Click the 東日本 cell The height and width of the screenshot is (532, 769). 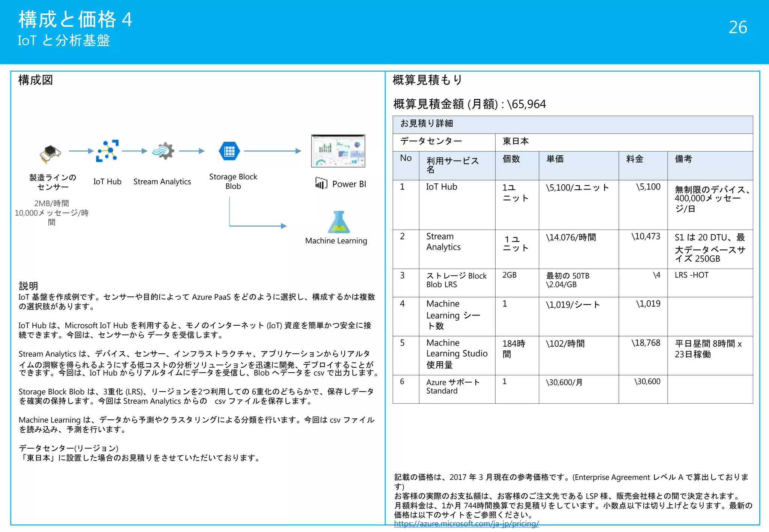pos(624,142)
